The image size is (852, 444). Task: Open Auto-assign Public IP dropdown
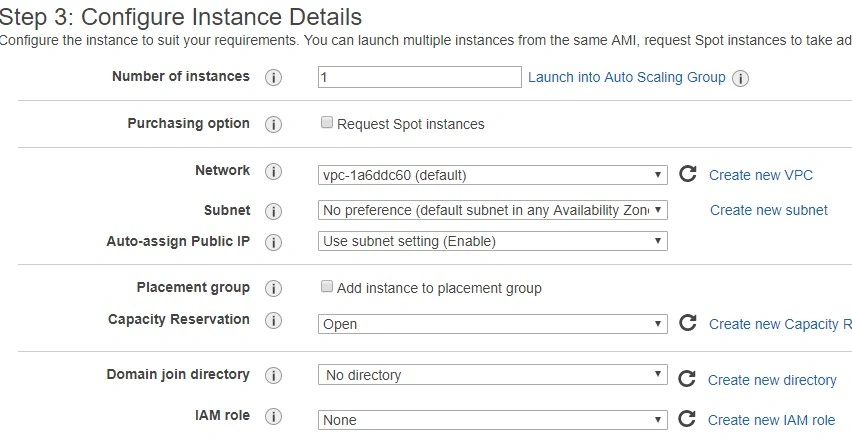coord(492,241)
